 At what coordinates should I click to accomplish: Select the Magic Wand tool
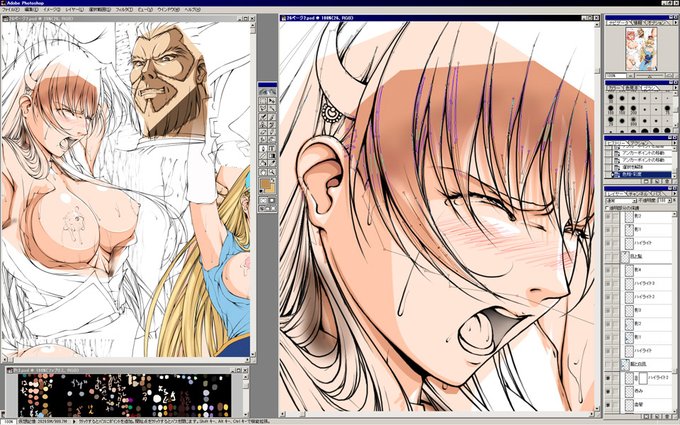click(x=272, y=108)
